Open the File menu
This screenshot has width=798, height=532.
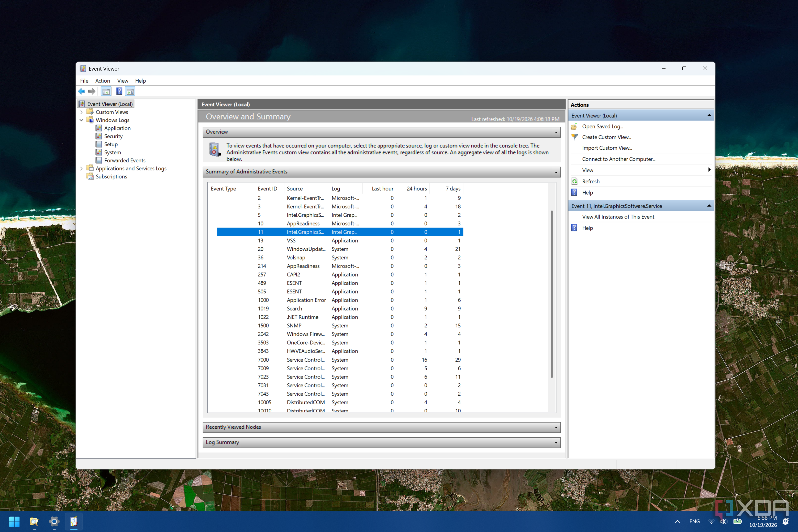tap(84, 81)
